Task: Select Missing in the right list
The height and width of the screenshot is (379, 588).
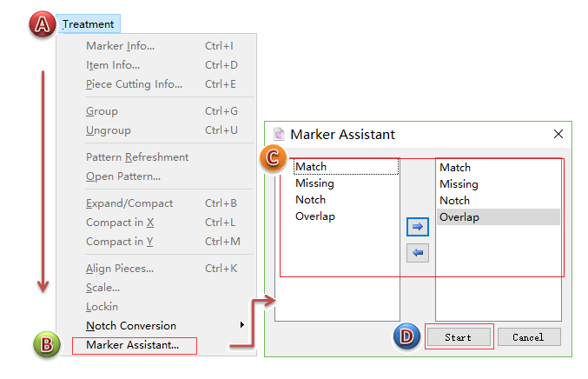Action: tap(459, 184)
